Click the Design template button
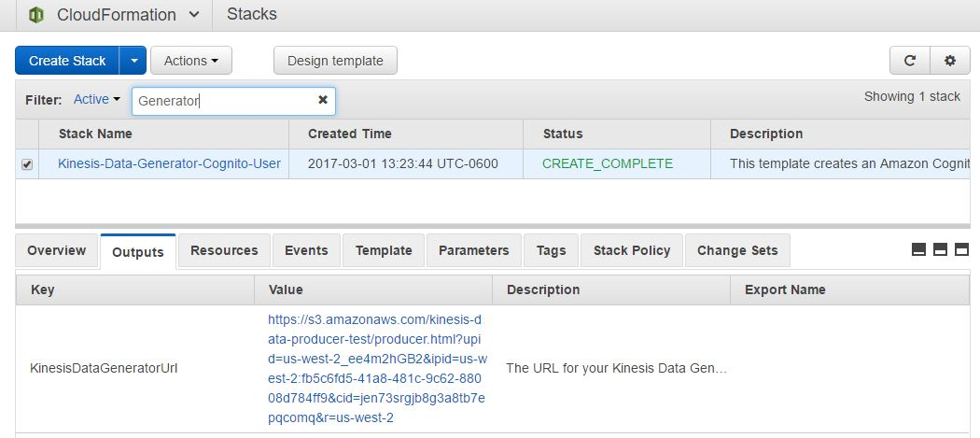The height and width of the screenshot is (438, 980). point(335,61)
